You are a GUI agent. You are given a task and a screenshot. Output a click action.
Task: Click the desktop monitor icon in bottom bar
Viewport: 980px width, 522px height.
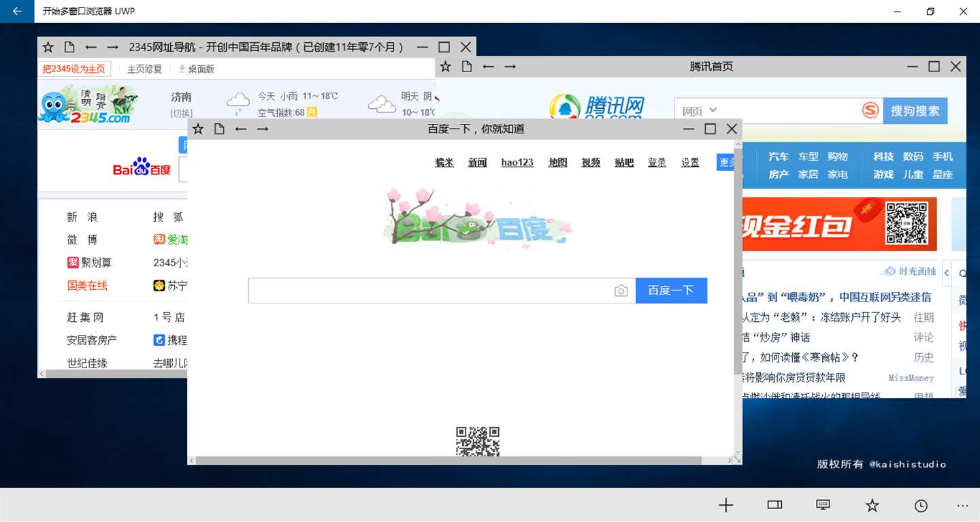pos(823,504)
